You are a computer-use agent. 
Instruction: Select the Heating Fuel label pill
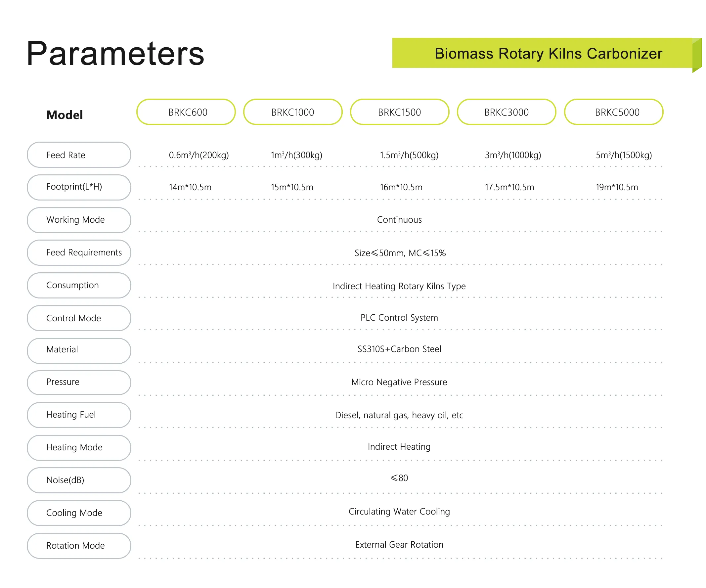pos(79,415)
